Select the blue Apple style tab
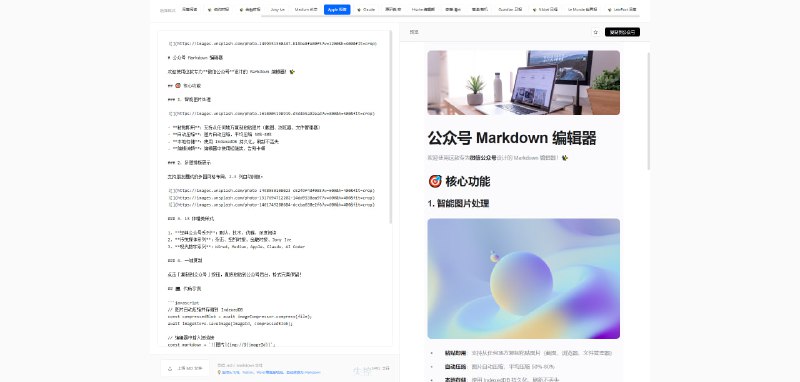Image resolution: width=800 pixels, height=382 pixels. point(337,10)
